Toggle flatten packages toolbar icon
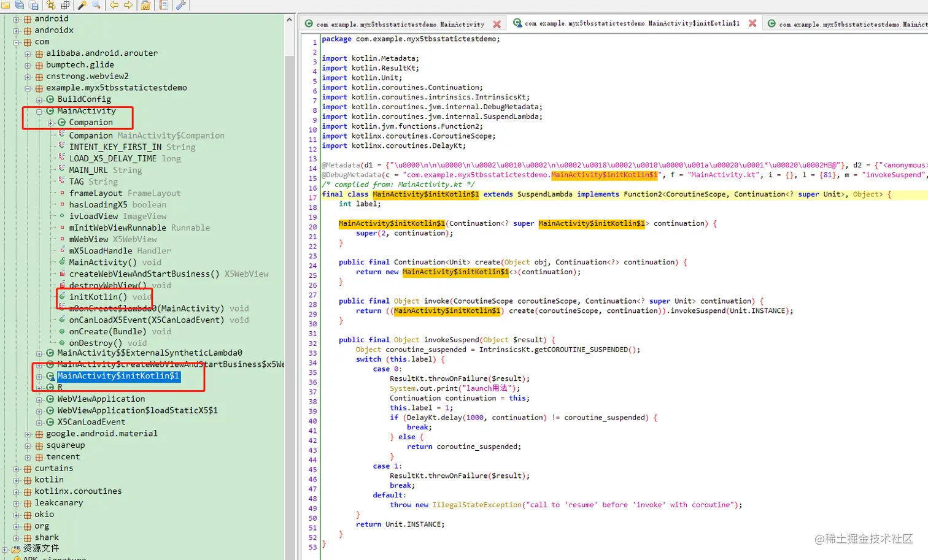The height and width of the screenshot is (560, 928). click(64, 5)
